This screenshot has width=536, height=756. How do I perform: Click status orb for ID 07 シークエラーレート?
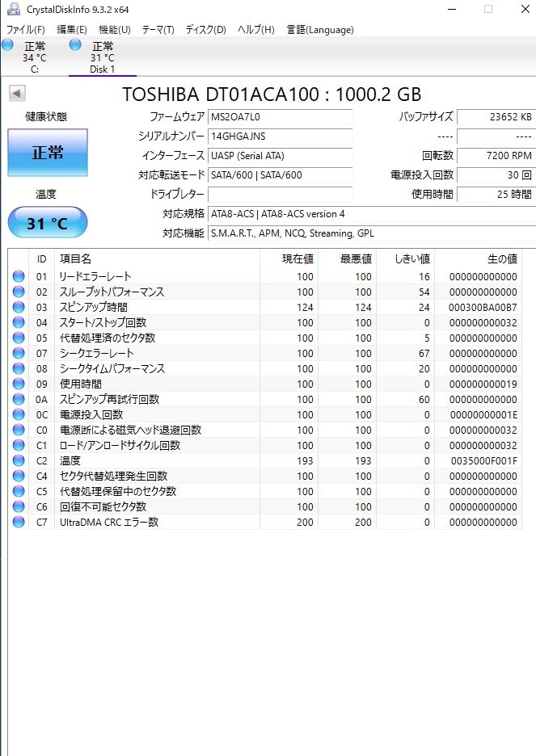click(x=19, y=353)
